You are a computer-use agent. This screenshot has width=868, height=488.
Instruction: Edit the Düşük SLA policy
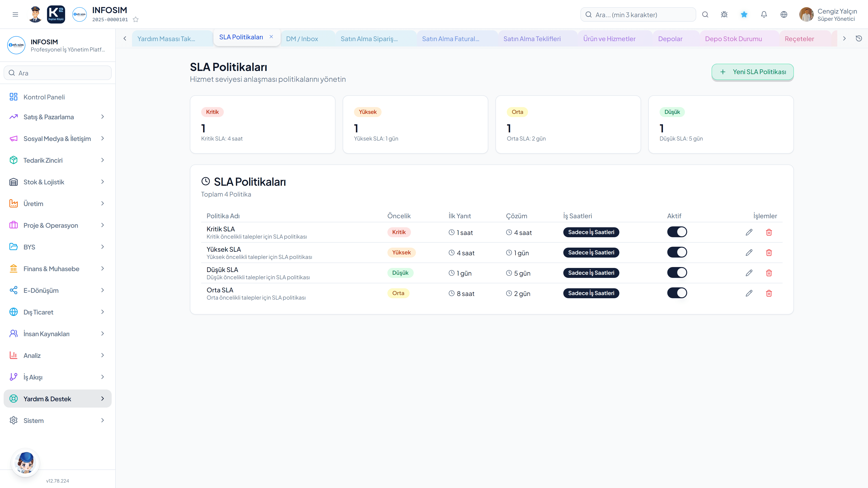tap(749, 273)
